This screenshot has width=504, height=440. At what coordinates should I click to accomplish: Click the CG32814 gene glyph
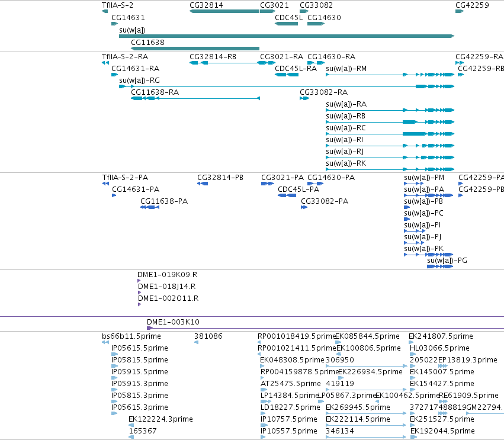224,11
